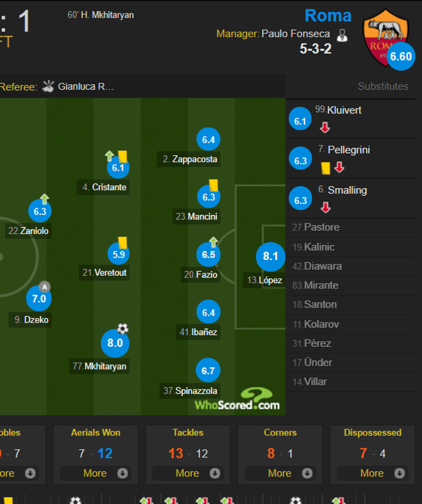Click the referee whistle icon
This screenshot has width=422, height=504.
tap(48, 86)
